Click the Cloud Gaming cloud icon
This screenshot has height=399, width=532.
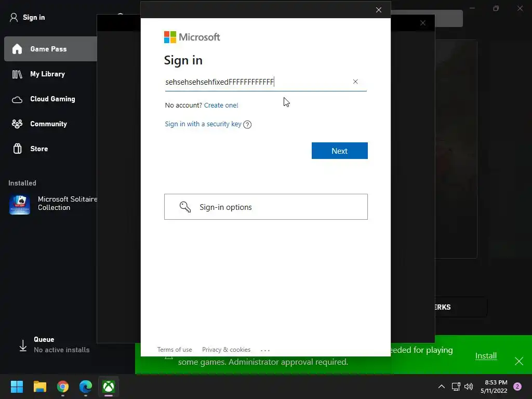point(17,99)
